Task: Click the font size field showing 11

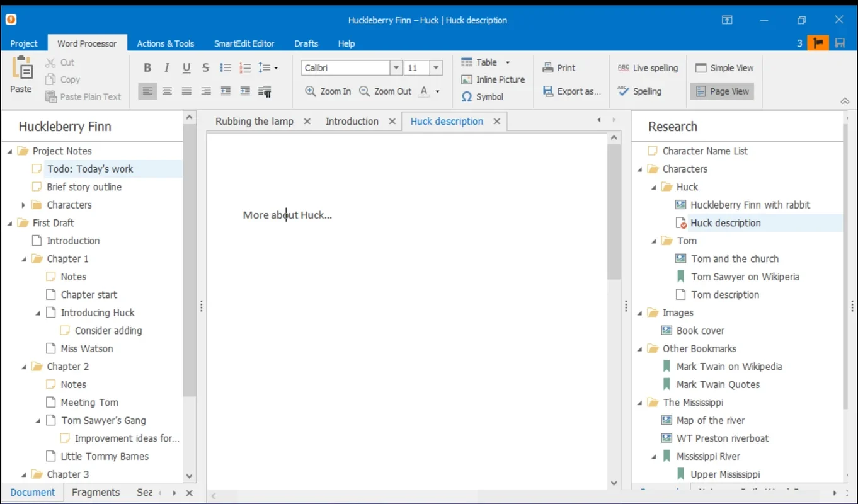Action: [417, 68]
